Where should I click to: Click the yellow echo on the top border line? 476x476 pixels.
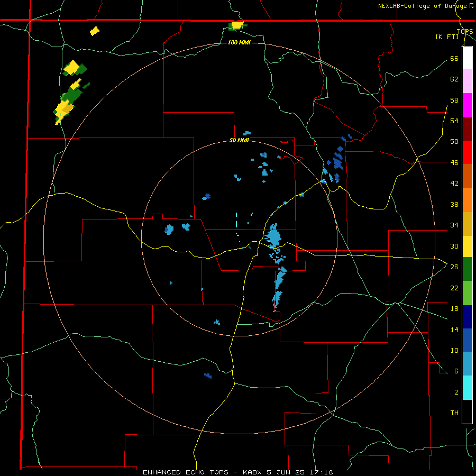point(237,25)
